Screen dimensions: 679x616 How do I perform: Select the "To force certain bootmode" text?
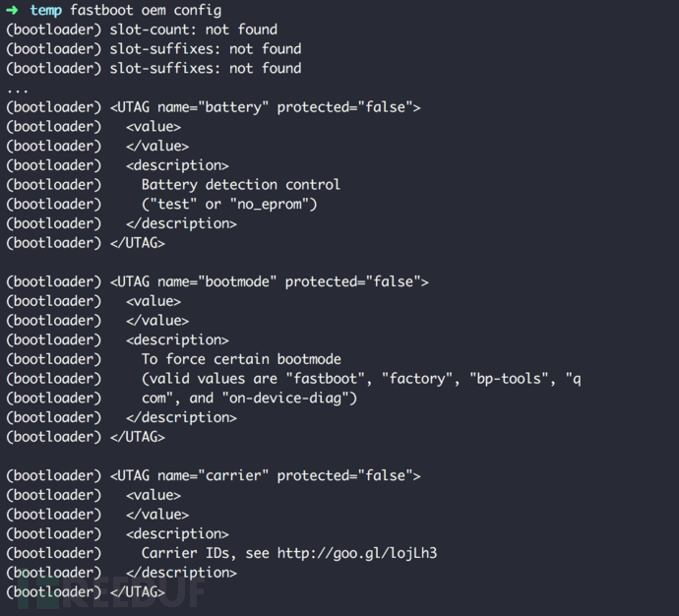(240, 359)
